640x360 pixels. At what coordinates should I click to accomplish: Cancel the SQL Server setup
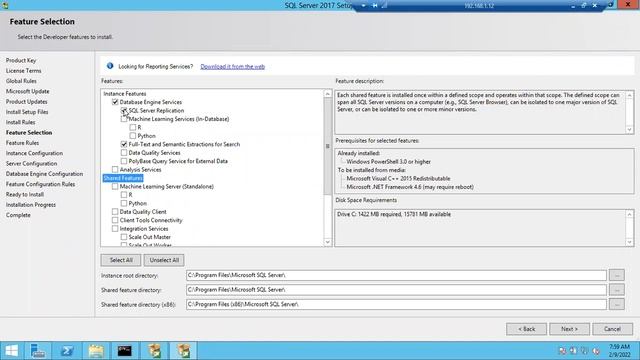pos(613,329)
